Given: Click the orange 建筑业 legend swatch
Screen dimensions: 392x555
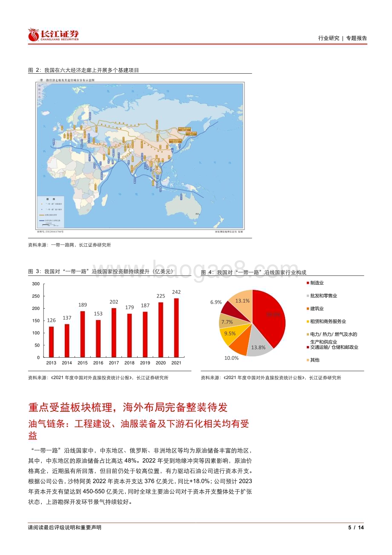Looking at the screenshot, I should coord(308,309).
